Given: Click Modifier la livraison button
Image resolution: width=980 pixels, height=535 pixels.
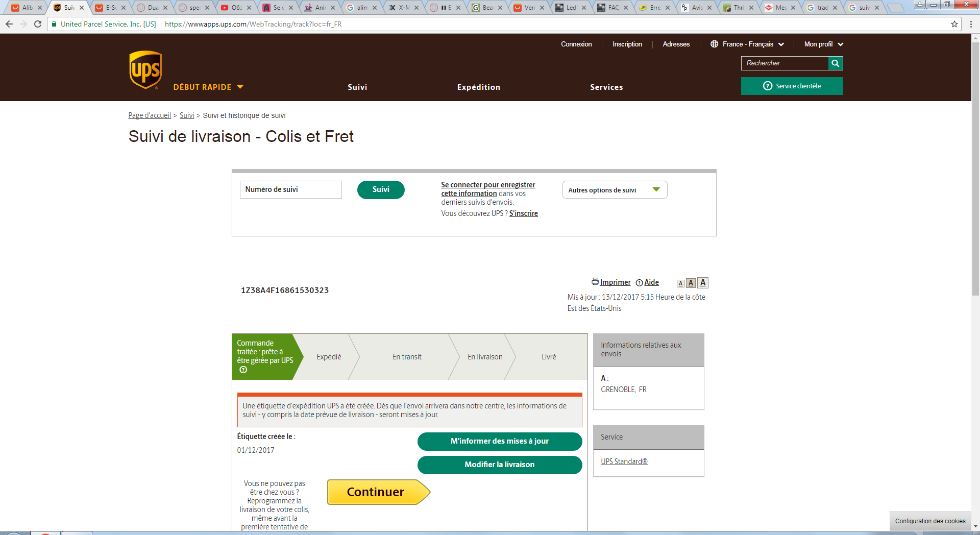Looking at the screenshot, I should [x=500, y=465].
